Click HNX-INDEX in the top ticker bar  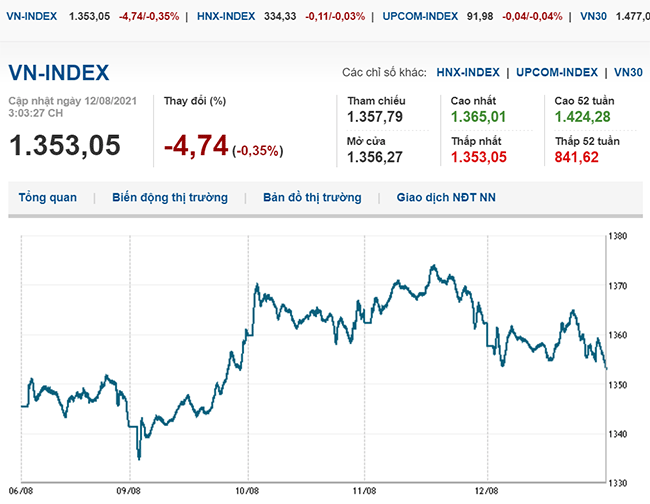click(x=199, y=17)
